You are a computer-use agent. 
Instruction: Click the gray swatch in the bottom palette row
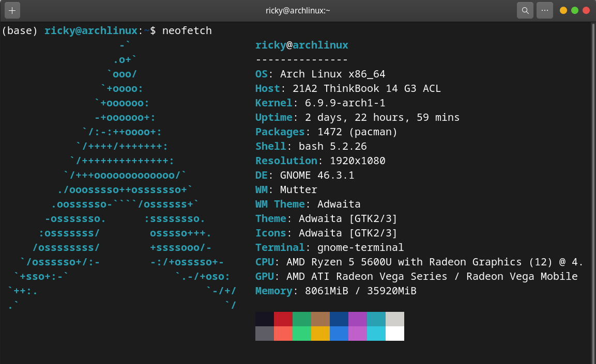265,335
